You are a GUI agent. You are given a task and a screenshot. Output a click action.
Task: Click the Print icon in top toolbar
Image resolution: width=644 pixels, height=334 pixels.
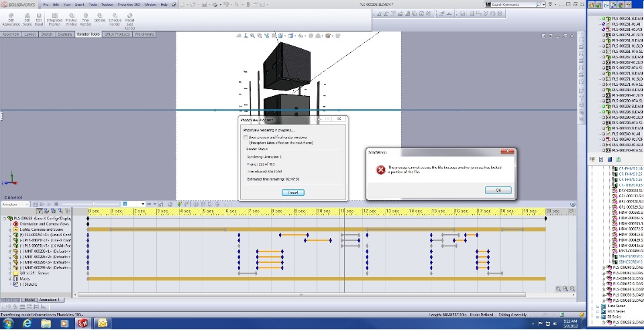coord(215,5)
